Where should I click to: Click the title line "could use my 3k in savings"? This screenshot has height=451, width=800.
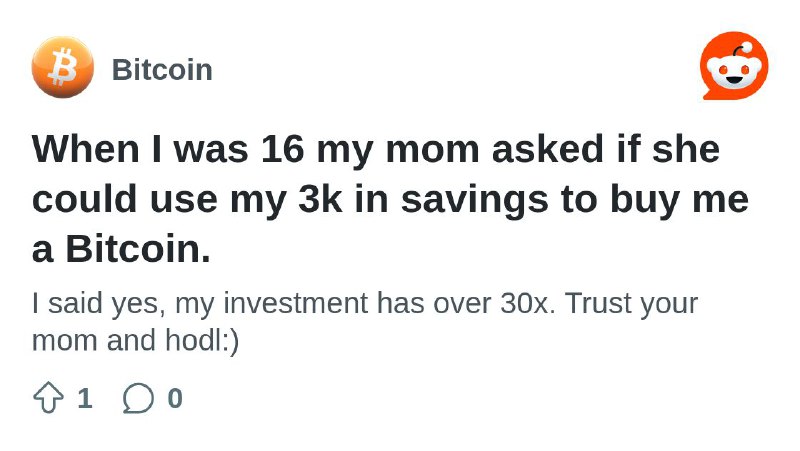[x=290, y=199]
